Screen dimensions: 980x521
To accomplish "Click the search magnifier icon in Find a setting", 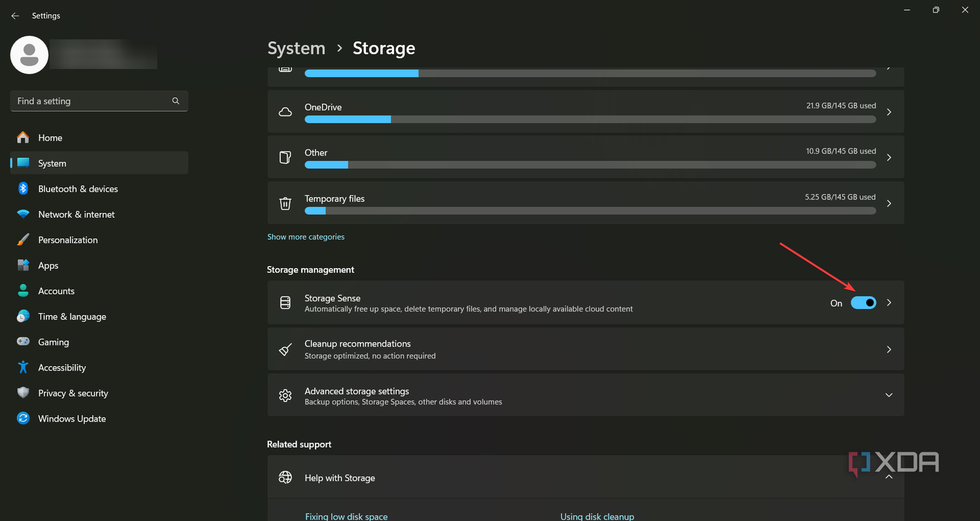I will point(176,101).
